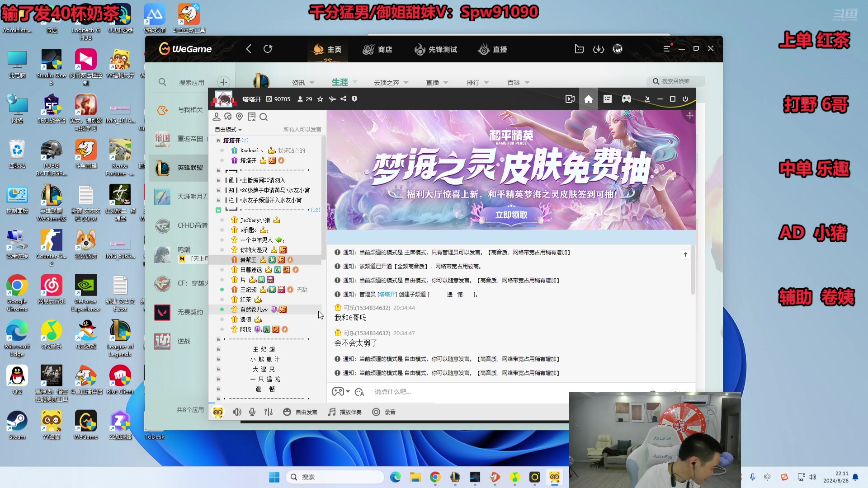
Task: Open the WeGame download manager icon
Action: point(599,49)
